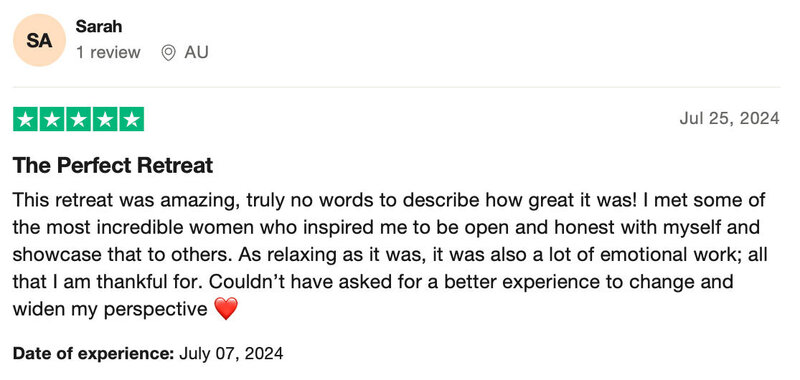The height and width of the screenshot is (380, 800).
Task: Click the AU country label
Action: click(196, 53)
